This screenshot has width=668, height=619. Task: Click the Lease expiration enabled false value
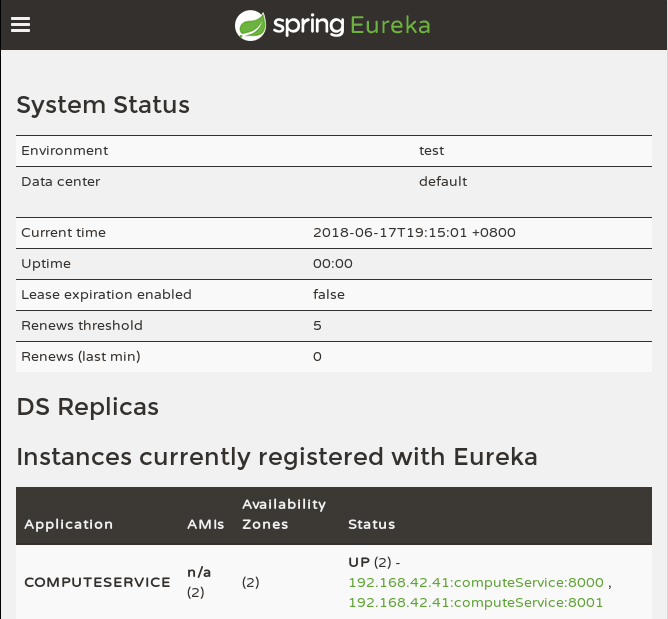point(329,295)
